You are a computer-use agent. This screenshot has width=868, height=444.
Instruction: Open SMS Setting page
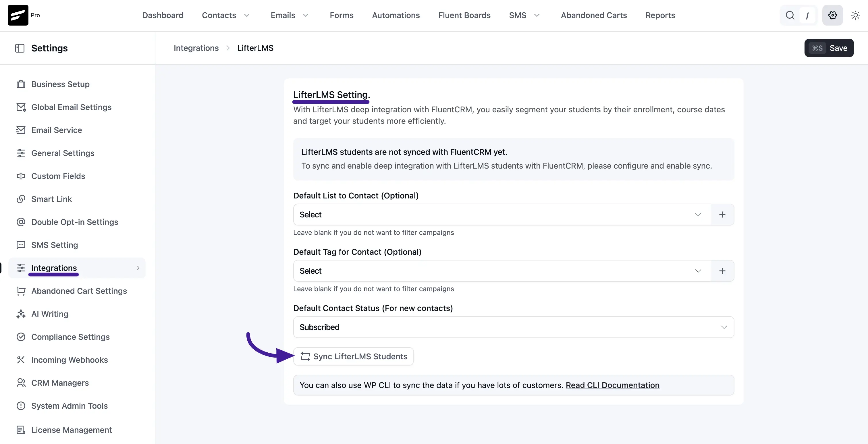[x=55, y=245]
